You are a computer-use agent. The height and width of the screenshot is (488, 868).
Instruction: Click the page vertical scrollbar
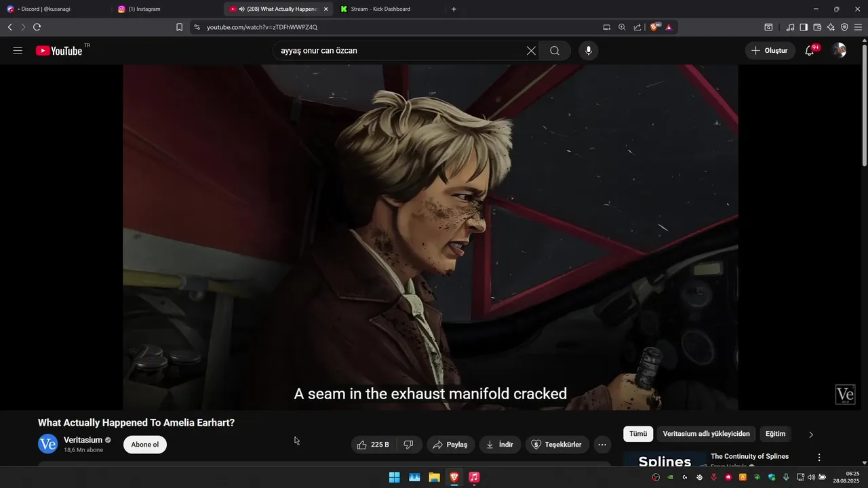click(865, 104)
